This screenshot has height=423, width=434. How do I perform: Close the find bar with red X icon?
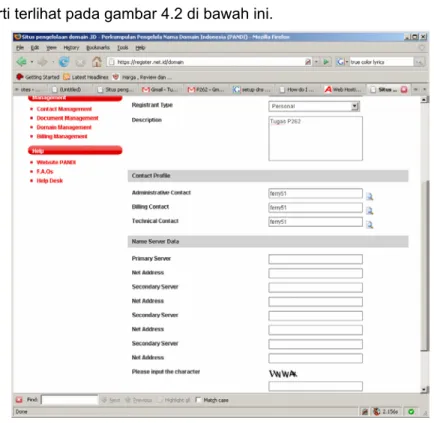click(x=19, y=399)
